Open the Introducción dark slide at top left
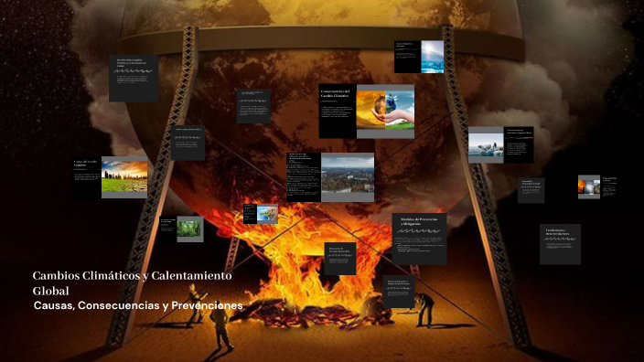 (134, 79)
